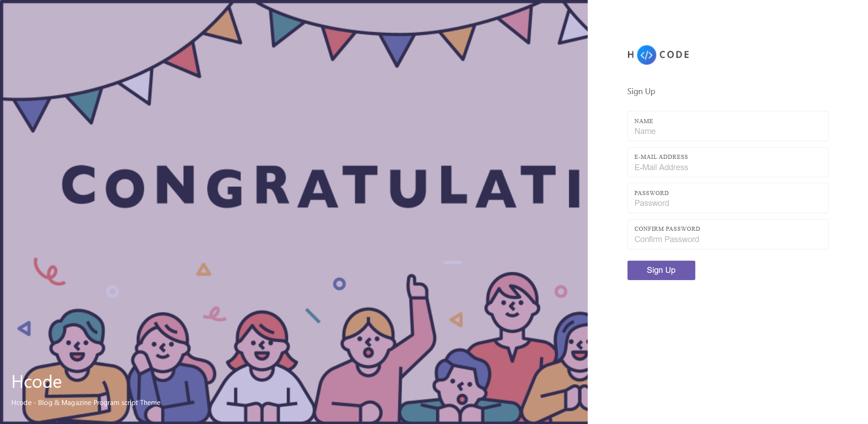The width and height of the screenshot is (868, 424).
Task: Click the E-MAIL ADDRESS label
Action: click(660, 157)
